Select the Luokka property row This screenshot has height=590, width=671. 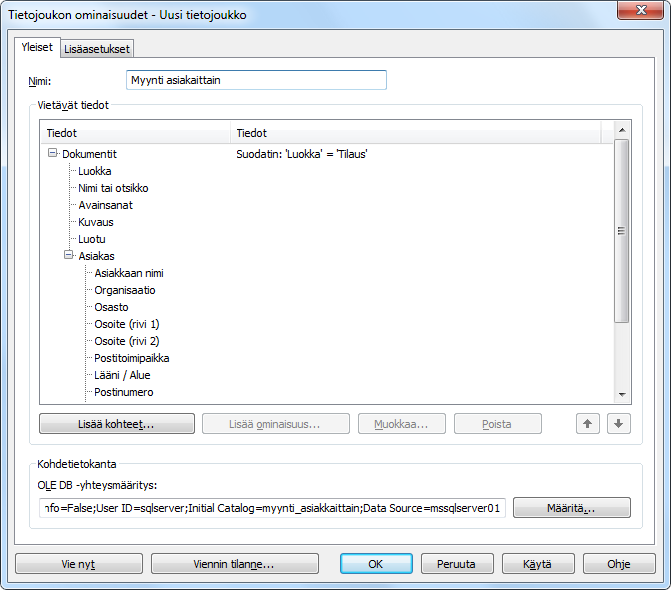[95, 171]
